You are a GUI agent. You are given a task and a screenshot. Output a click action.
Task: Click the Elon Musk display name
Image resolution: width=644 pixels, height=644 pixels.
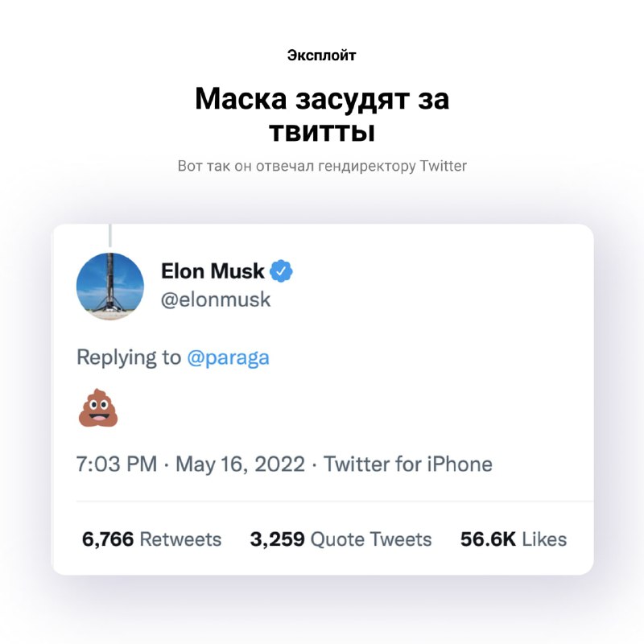coord(213,271)
